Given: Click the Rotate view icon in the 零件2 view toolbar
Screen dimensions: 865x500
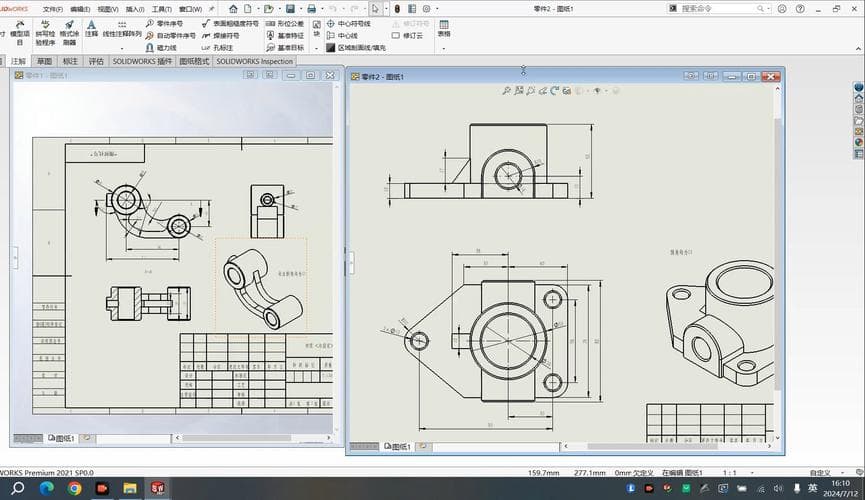Looking at the screenshot, I should (x=554, y=91).
